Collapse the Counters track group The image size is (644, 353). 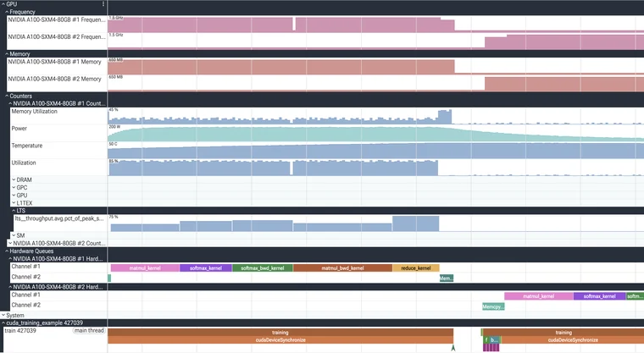coord(7,96)
